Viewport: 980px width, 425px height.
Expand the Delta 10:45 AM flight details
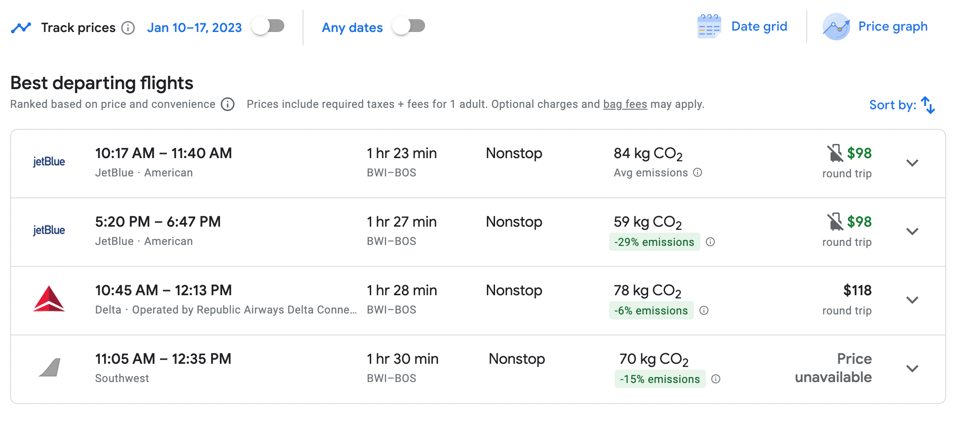(x=912, y=300)
